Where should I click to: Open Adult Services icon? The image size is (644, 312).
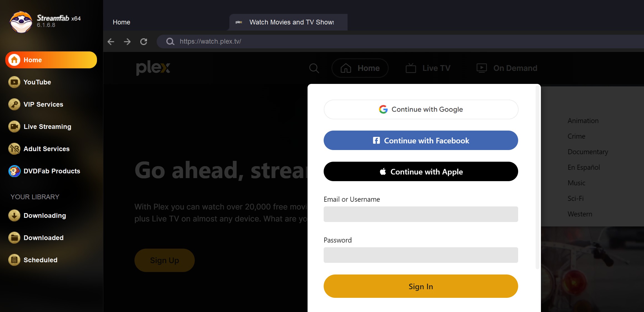(x=14, y=149)
